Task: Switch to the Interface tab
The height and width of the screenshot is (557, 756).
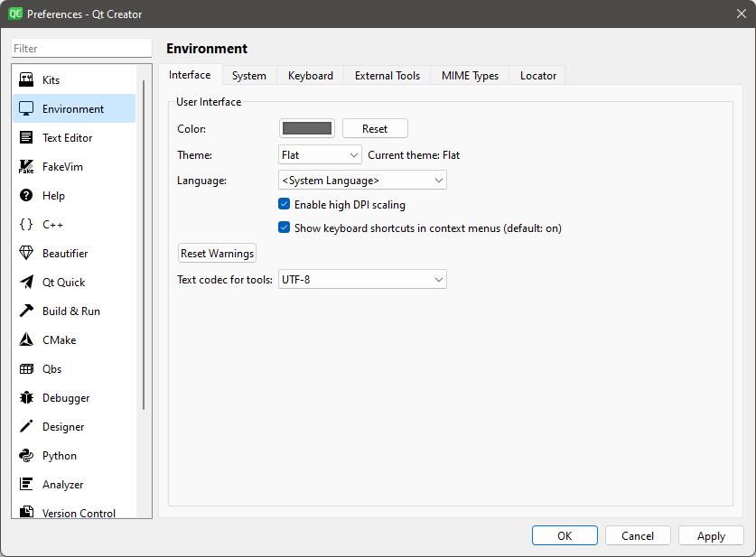Action: (x=190, y=75)
